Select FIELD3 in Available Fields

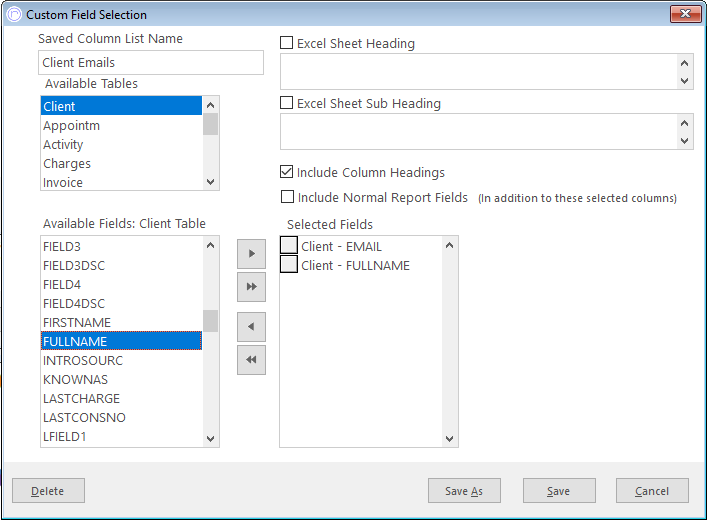[121, 246]
